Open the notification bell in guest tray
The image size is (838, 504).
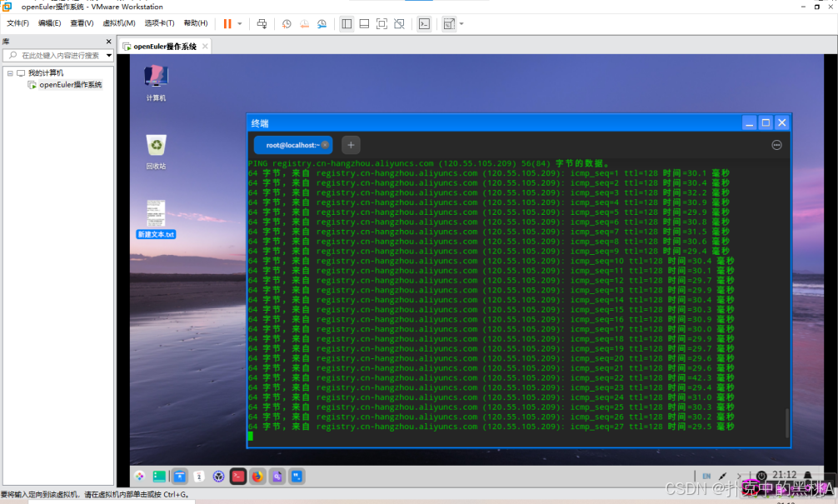[x=808, y=475]
